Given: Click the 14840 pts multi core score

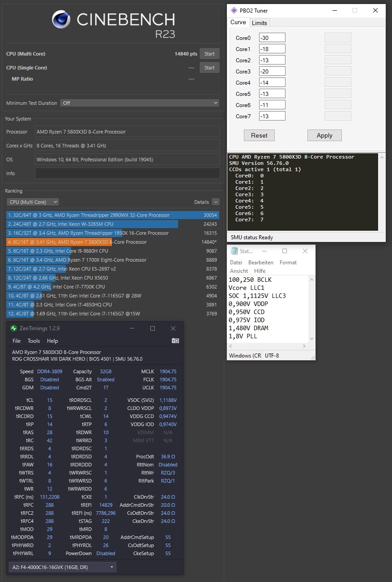Looking at the screenshot, I should point(186,54).
